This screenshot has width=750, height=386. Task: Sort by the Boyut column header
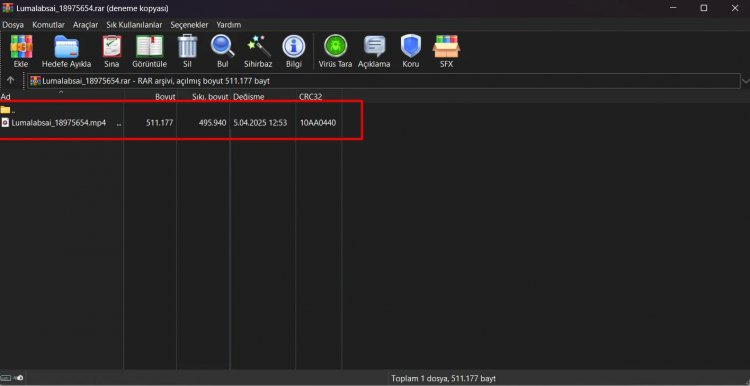[150, 97]
